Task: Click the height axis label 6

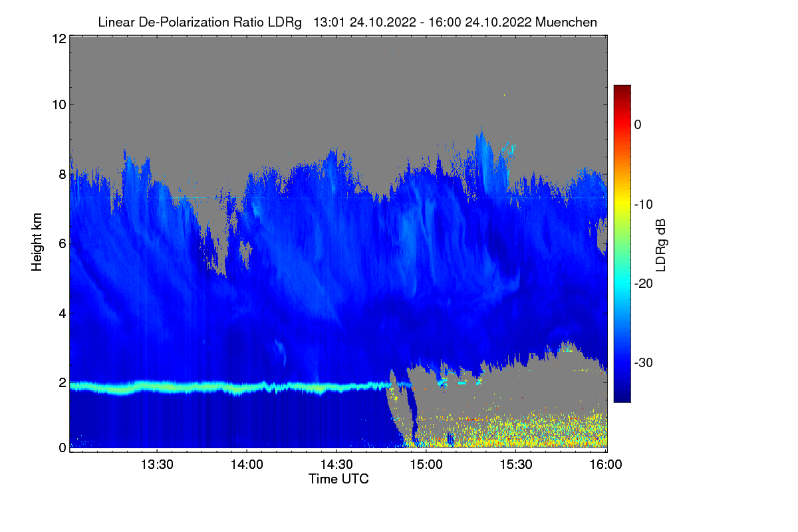Action: click(x=61, y=243)
